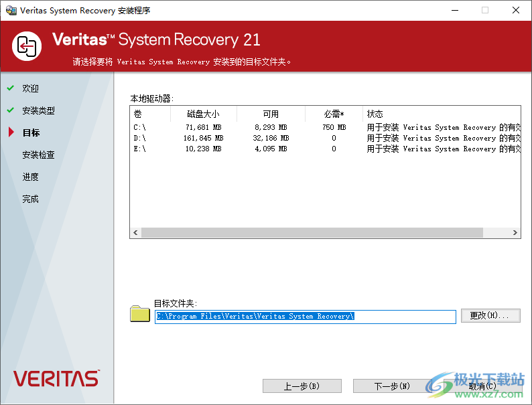Click the 32,186 MB available value
This screenshot has height=405, width=532.
click(271, 138)
